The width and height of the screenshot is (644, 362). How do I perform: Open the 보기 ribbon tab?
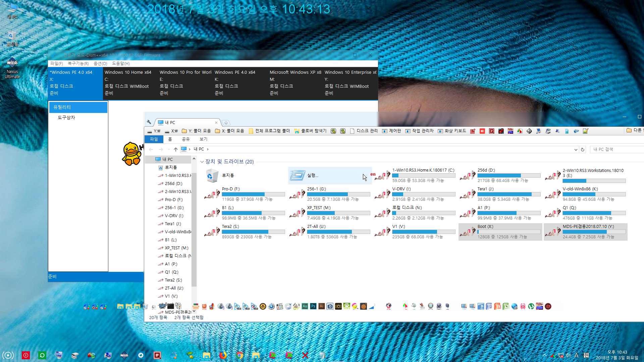[204, 139]
